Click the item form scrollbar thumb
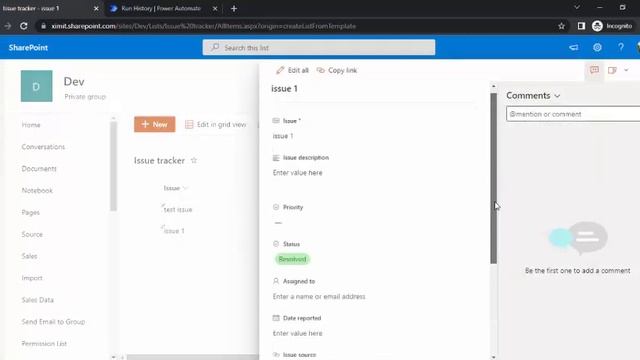The height and width of the screenshot is (360, 640). coord(493,178)
